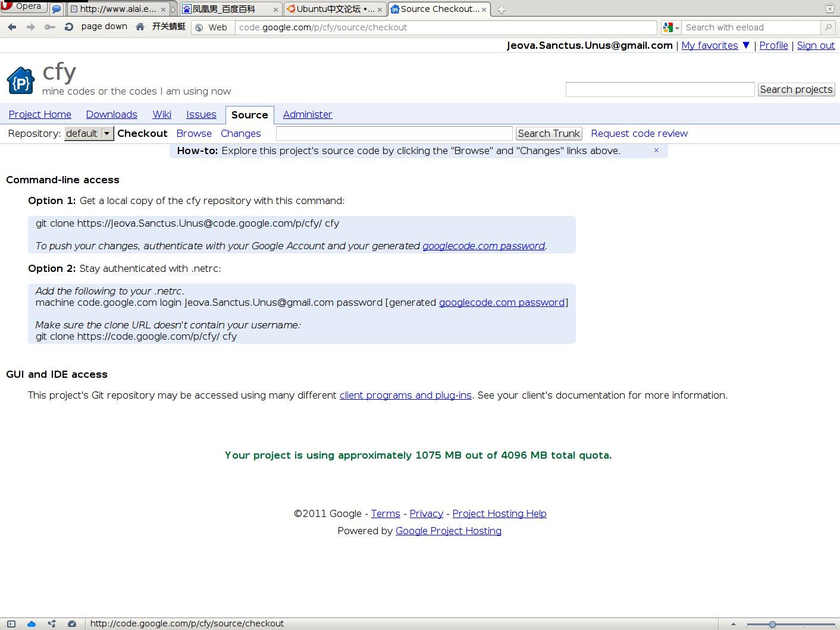Open the chat speech-bubble panel tab

[x=57, y=10]
